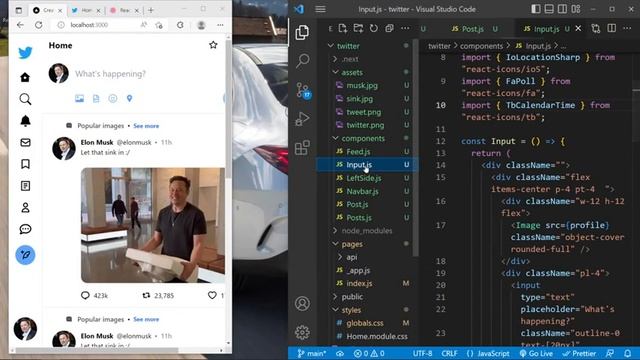
Task: Click the Top Tweets star icon
Action: [x=213, y=45]
